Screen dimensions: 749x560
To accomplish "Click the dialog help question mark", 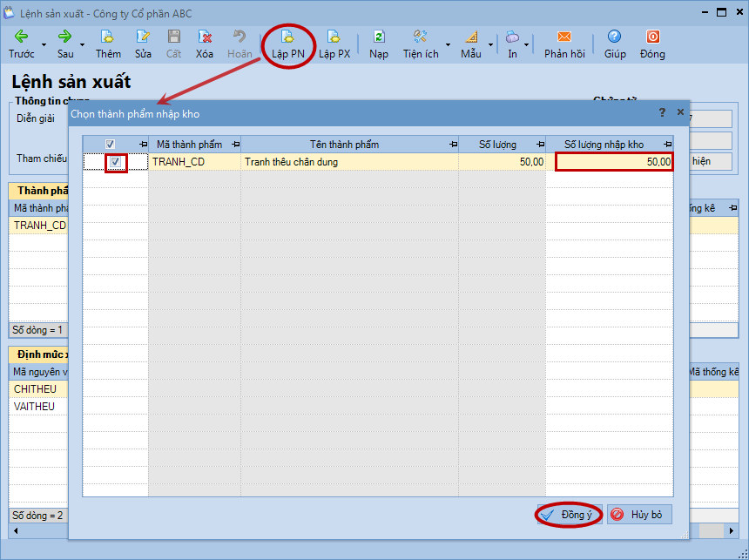I will pyautogui.click(x=661, y=112).
